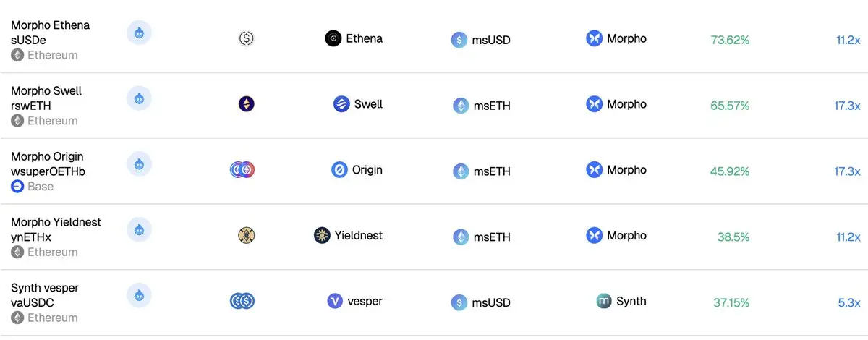The height and width of the screenshot is (340, 868).
Task: Click the msUSD icon in Ethena row
Action: point(459,40)
